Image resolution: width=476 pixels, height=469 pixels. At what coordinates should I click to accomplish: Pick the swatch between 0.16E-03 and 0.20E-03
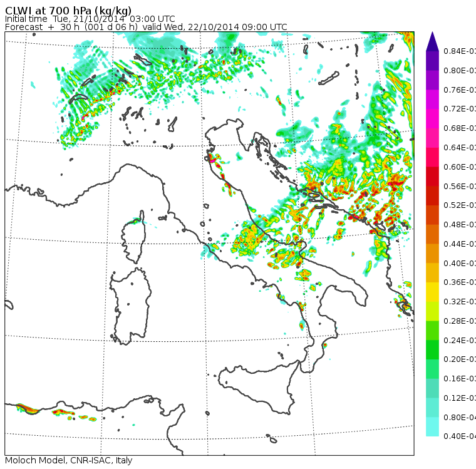coord(432,369)
